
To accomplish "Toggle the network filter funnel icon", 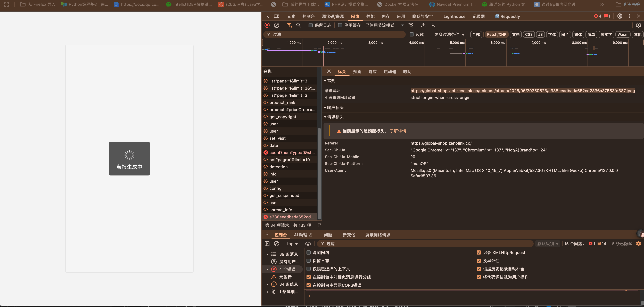I will click(x=289, y=25).
